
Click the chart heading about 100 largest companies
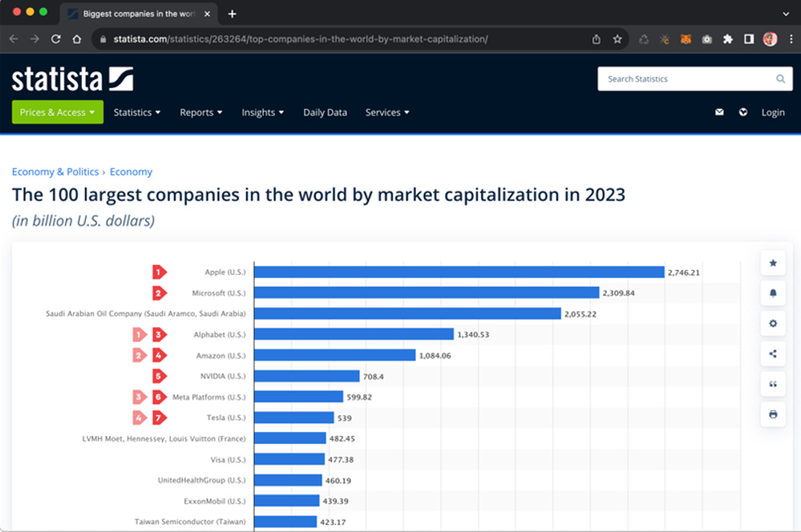[319, 195]
